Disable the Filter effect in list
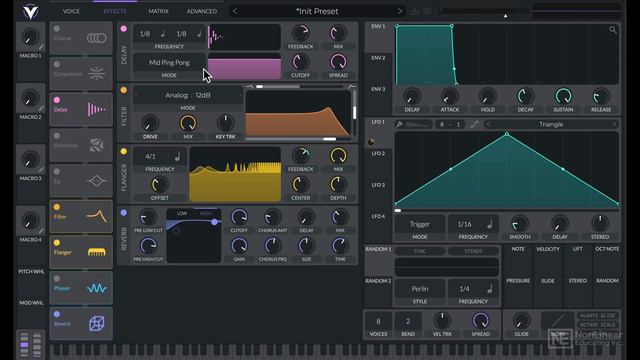640x360 pixels. [x=57, y=207]
